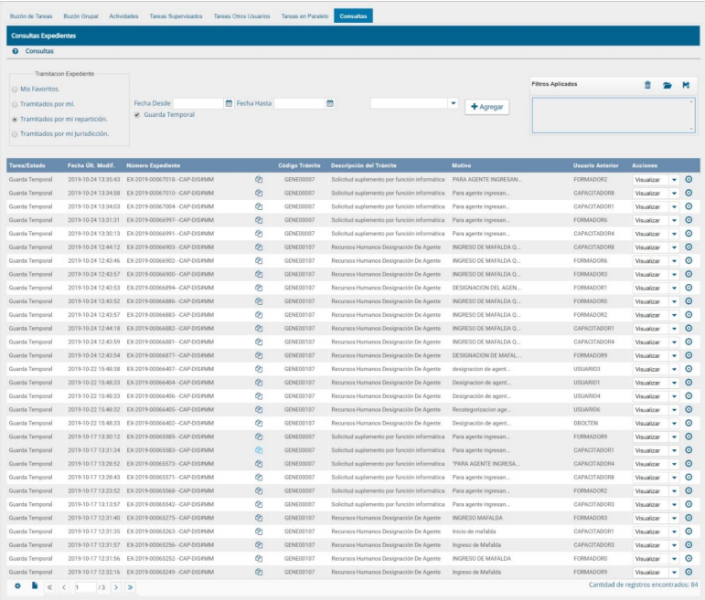Open the Tareas Supervisados tab
The height and width of the screenshot is (600, 705).
[x=176, y=17]
